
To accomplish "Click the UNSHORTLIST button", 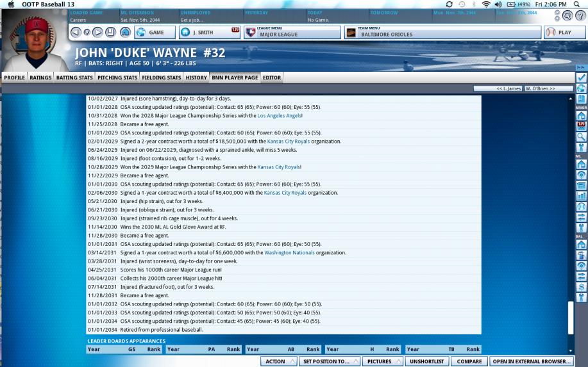I will (x=428, y=361).
